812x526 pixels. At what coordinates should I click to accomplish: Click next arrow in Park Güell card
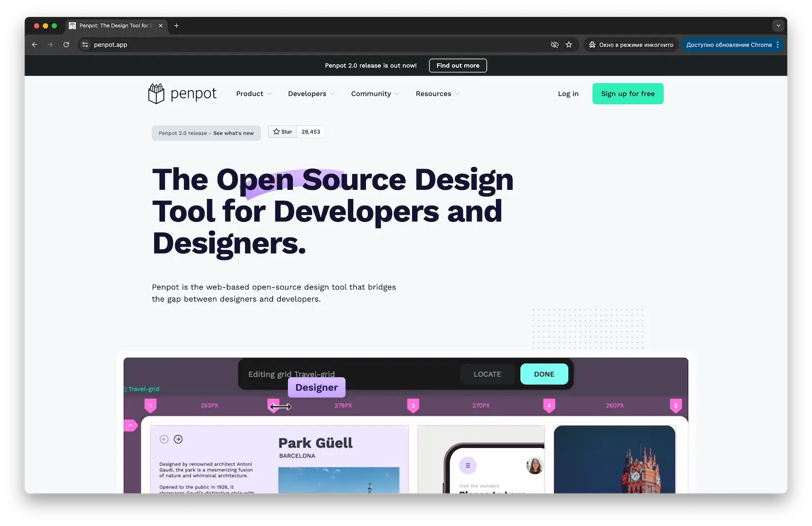(x=178, y=439)
